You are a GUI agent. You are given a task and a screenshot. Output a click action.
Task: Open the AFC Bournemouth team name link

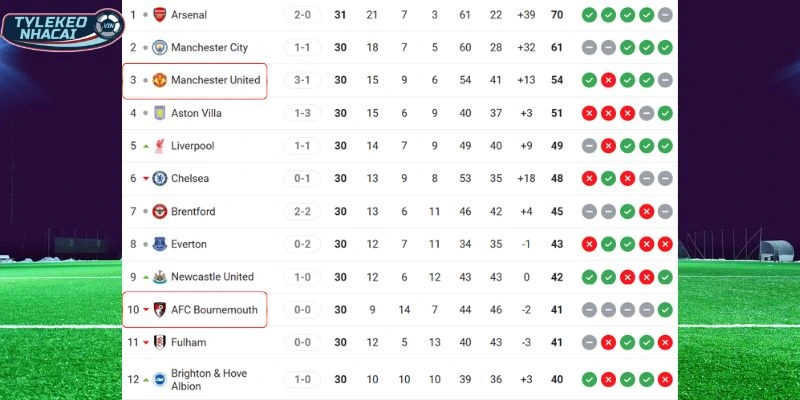[x=214, y=310]
